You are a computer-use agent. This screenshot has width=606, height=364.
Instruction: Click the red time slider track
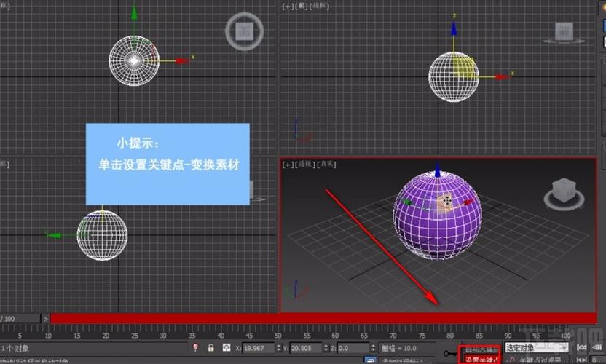coord(323,318)
